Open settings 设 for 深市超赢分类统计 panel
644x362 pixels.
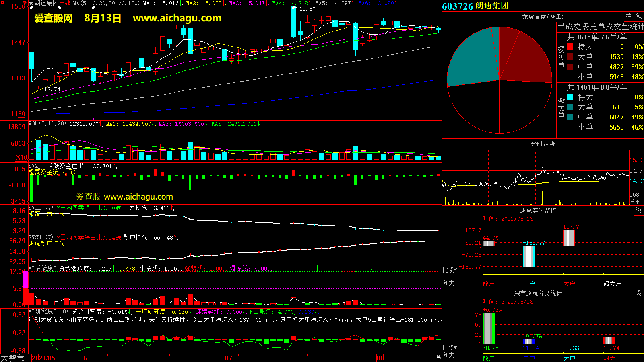click(638, 293)
